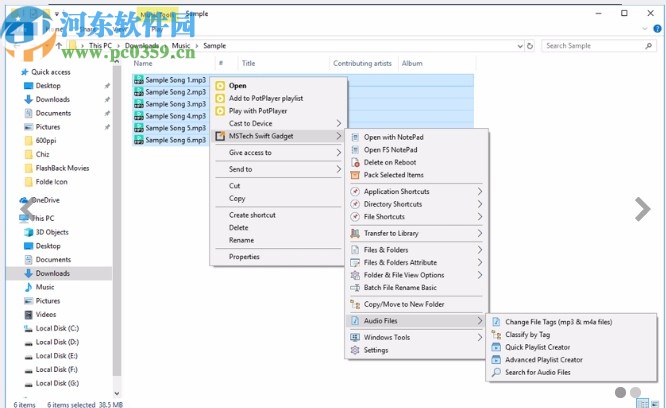Click the Change File Tags icon

[x=496, y=322]
